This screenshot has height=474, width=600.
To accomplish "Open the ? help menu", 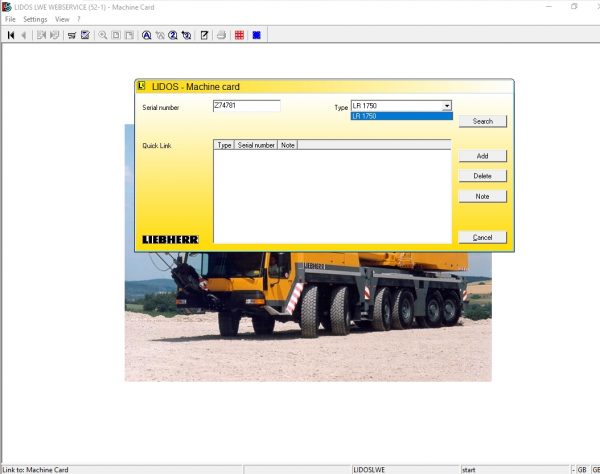I will (79, 19).
